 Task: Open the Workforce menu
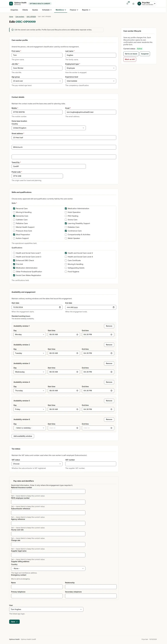click(61, 10)
